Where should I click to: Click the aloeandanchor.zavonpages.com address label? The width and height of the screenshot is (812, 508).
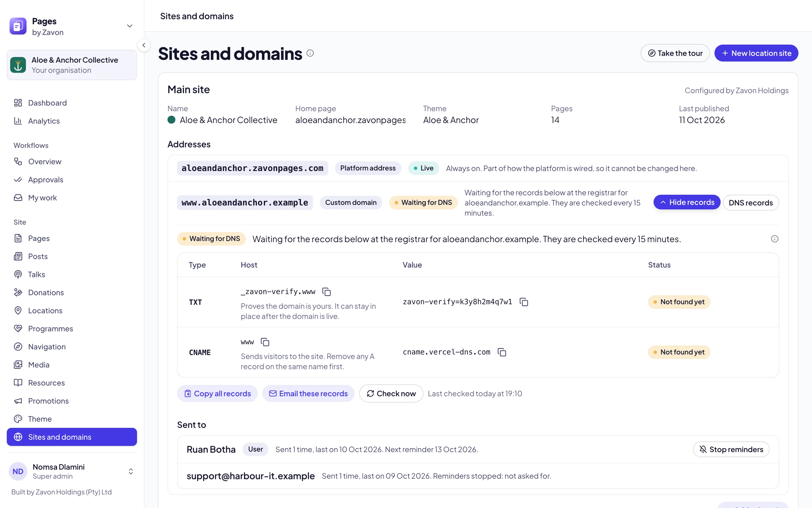pos(253,168)
